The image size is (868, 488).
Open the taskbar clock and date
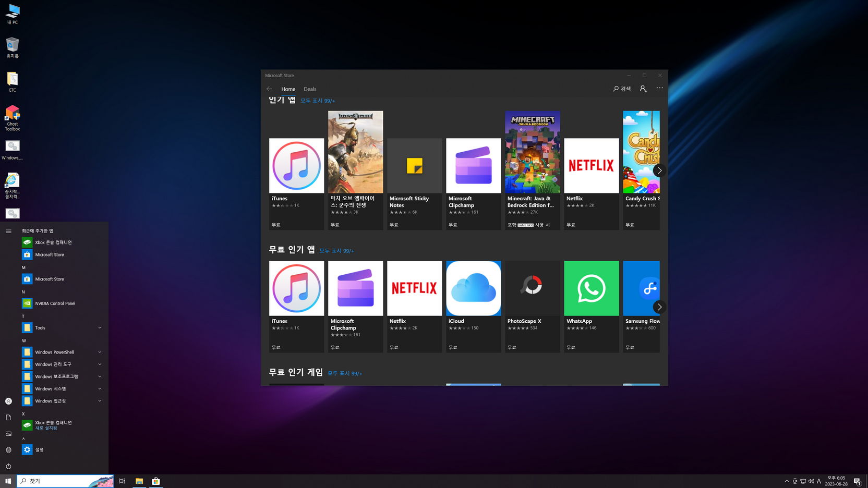click(836, 481)
